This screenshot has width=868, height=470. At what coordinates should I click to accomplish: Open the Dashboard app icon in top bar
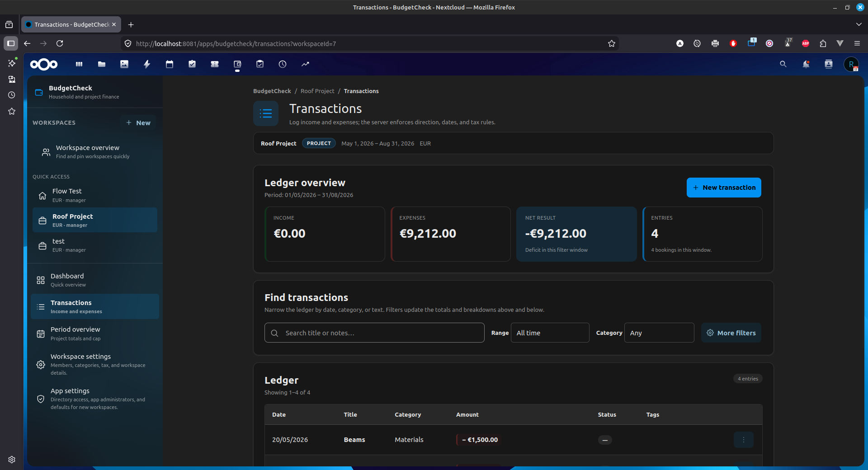[x=79, y=64]
